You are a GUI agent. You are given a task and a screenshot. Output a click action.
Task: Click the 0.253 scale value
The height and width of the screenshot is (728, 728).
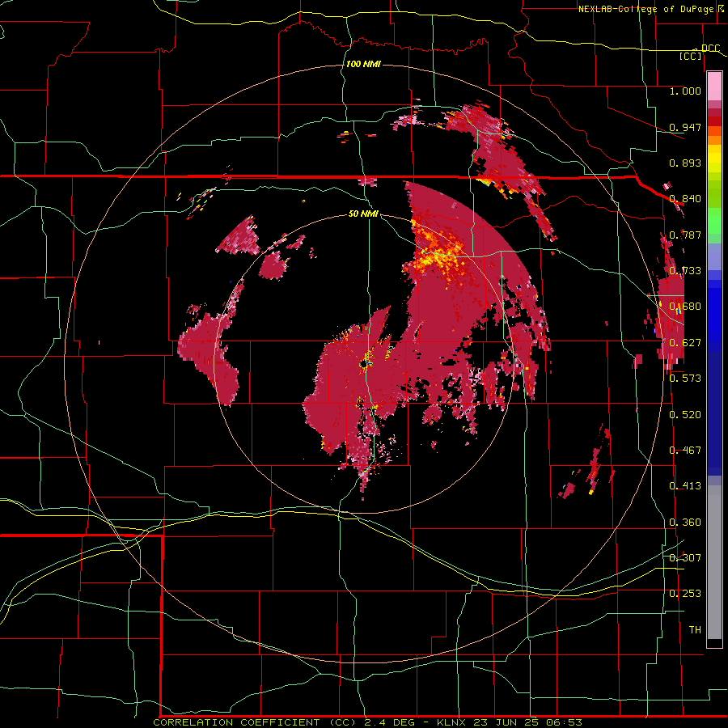tap(685, 594)
